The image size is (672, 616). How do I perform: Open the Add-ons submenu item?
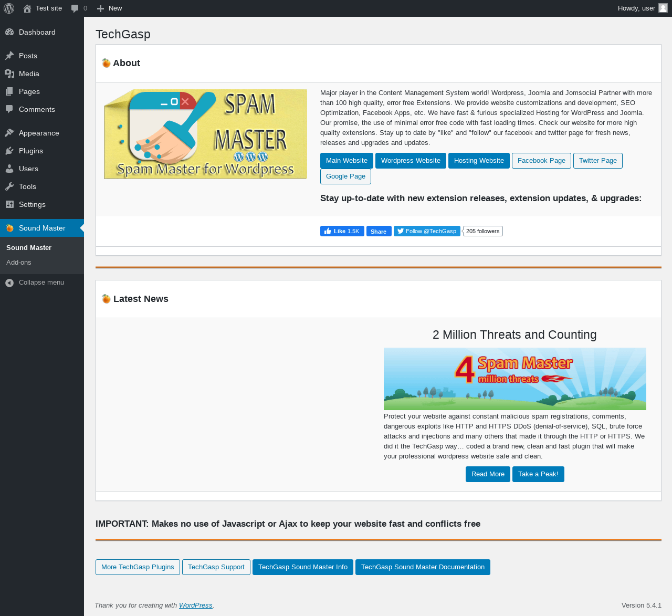point(19,263)
